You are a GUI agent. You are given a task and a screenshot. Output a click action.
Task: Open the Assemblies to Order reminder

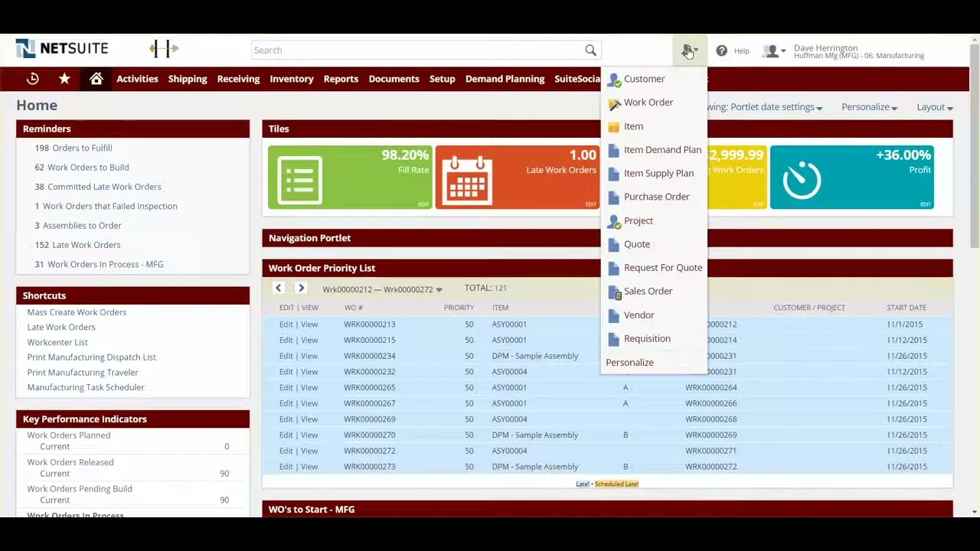point(82,226)
